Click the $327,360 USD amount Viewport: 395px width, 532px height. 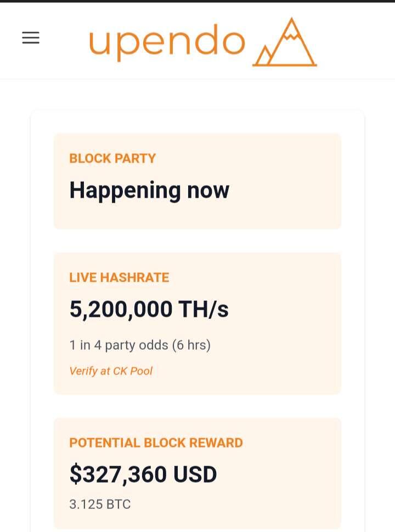click(143, 474)
